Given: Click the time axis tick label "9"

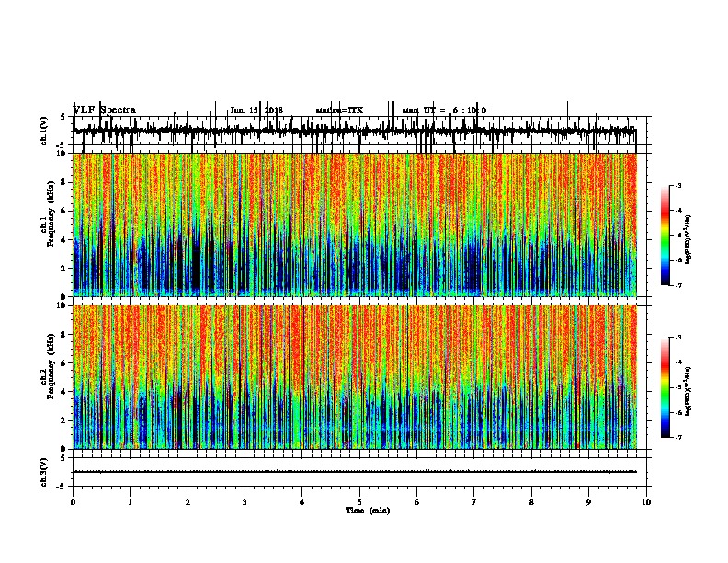Looking at the screenshot, I should pos(588,502).
